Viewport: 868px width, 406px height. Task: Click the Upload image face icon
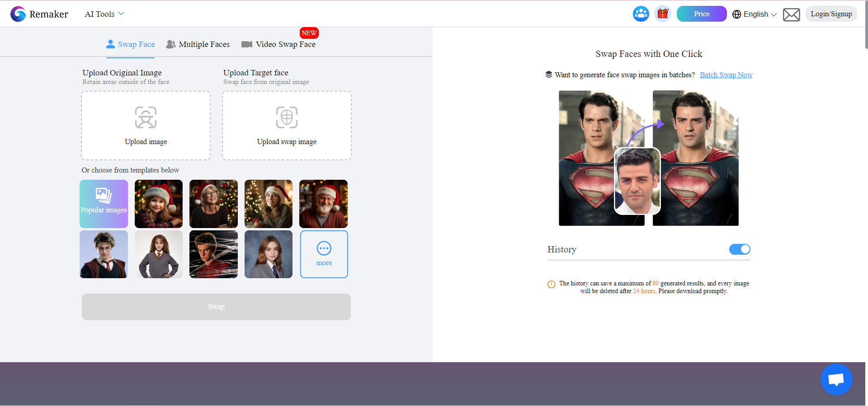tap(146, 117)
